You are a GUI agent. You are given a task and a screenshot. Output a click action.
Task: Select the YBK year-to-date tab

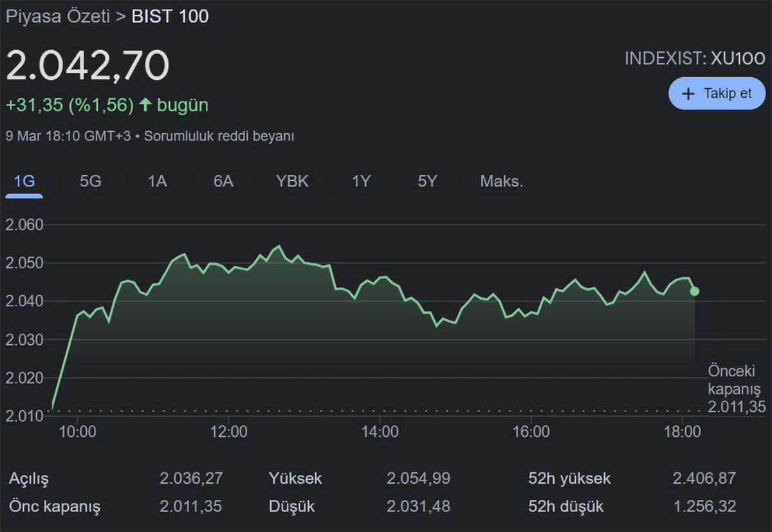292,181
